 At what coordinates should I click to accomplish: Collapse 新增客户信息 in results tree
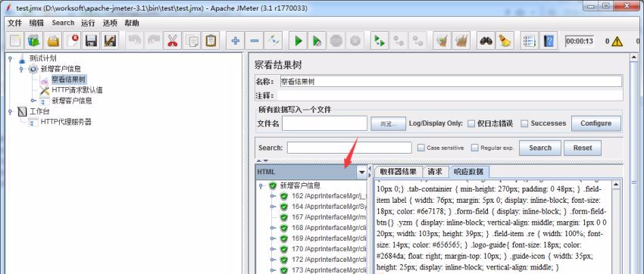pos(261,185)
